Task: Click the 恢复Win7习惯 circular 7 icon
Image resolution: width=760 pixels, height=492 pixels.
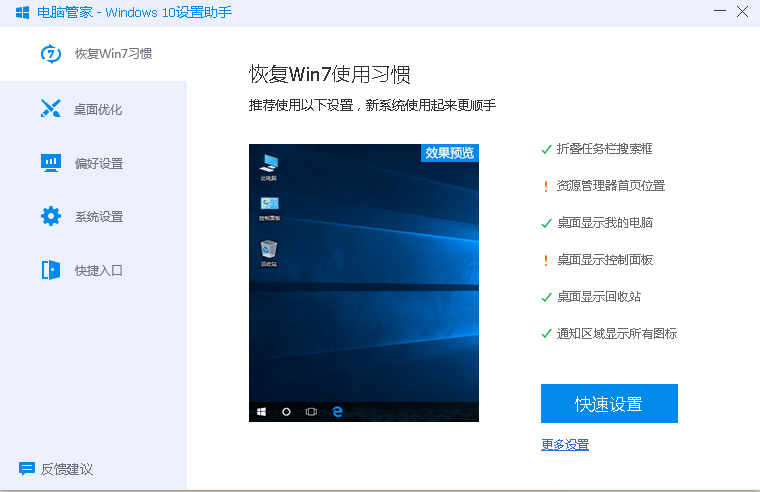Action: click(x=51, y=53)
